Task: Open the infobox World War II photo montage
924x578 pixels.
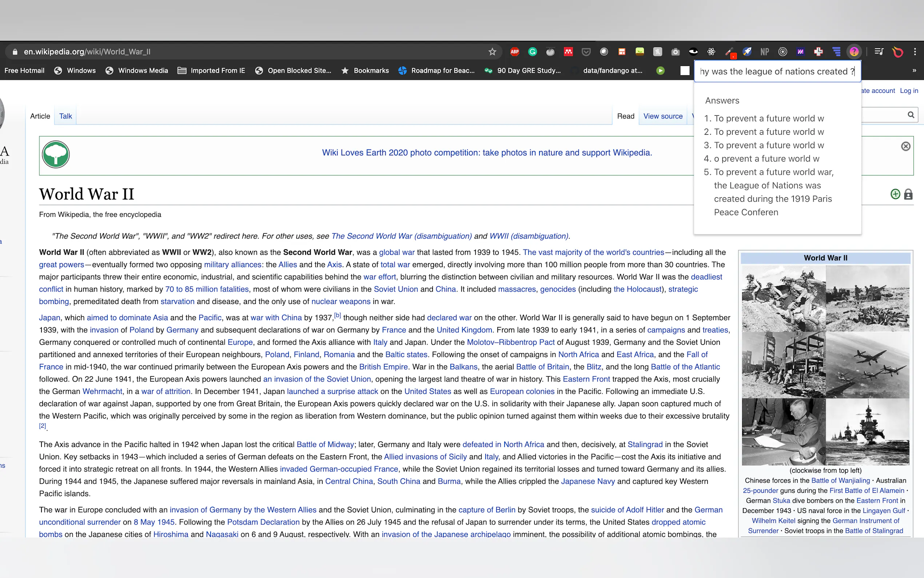Action: pos(825,365)
